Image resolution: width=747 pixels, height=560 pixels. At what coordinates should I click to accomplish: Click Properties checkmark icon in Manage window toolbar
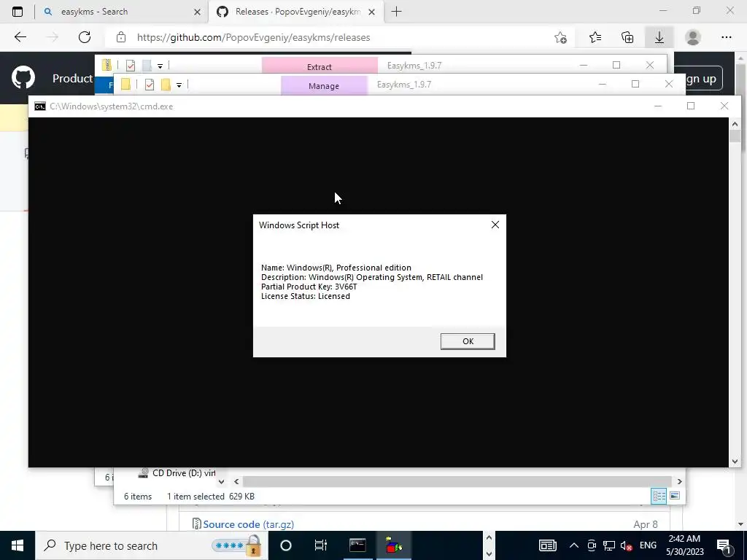tap(150, 85)
